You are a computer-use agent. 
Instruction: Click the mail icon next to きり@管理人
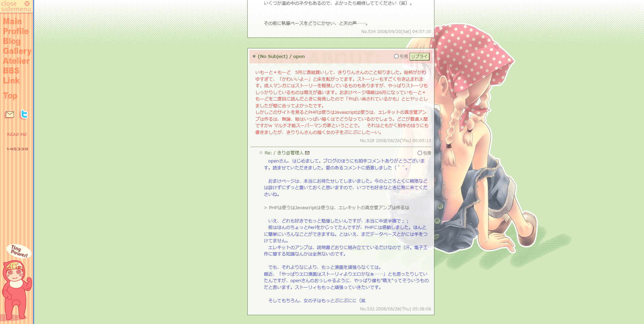(x=307, y=153)
